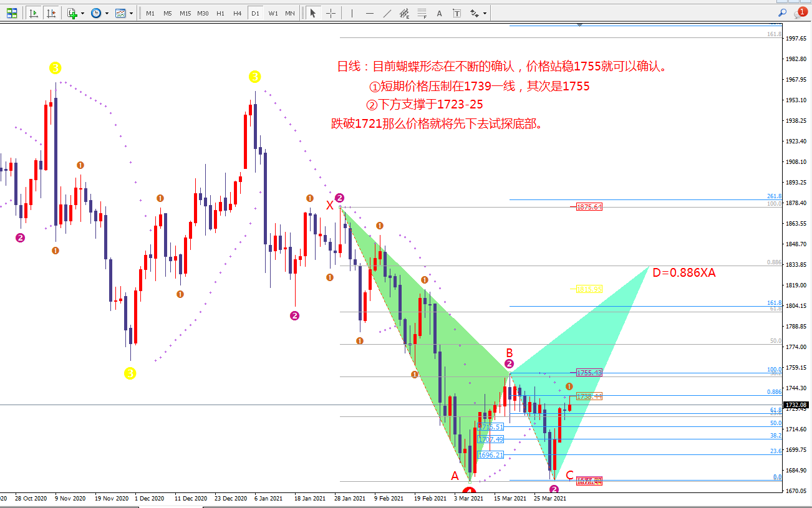Switch to the M15 timeframe
This screenshot has width=812, height=508.
(x=185, y=12)
